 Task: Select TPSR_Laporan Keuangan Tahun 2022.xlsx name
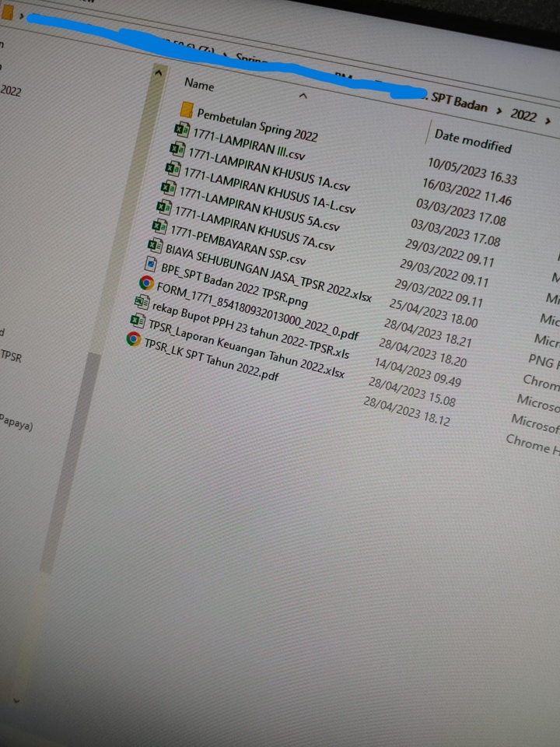click(x=247, y=349)
